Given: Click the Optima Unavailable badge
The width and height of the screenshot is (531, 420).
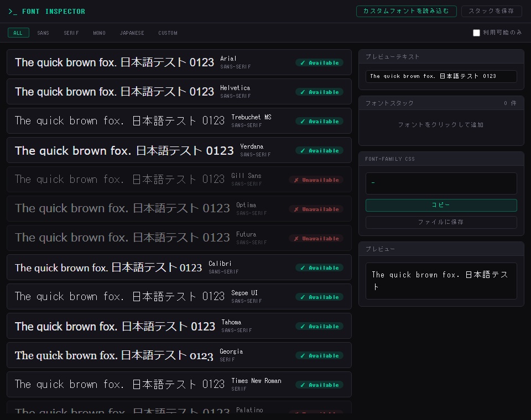Looking at the screenshot, I should 316,209.
